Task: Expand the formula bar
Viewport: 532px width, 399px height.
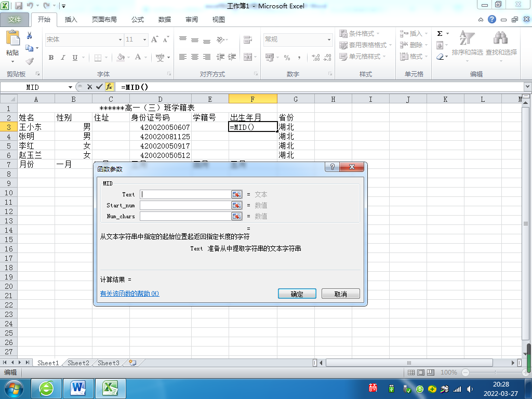Action: 528,87
